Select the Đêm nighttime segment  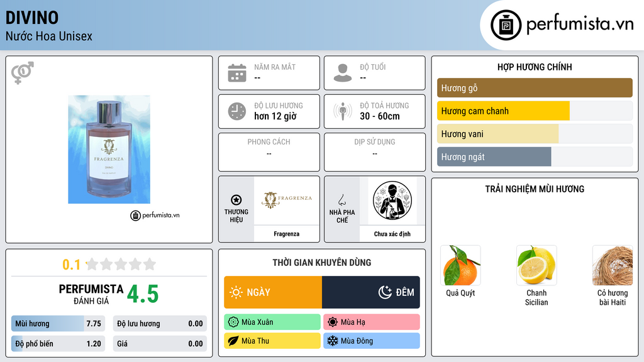tap(371, 292)
